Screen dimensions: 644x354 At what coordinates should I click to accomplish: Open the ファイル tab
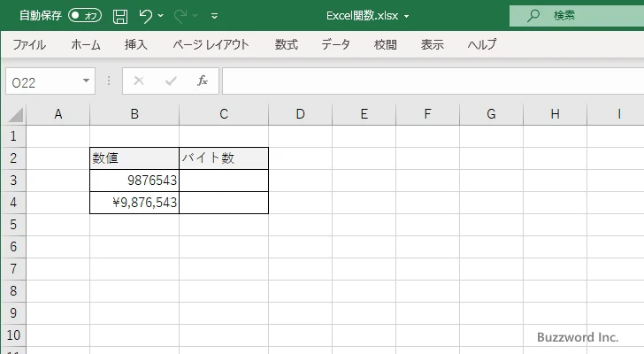click(x=29, y=44)
